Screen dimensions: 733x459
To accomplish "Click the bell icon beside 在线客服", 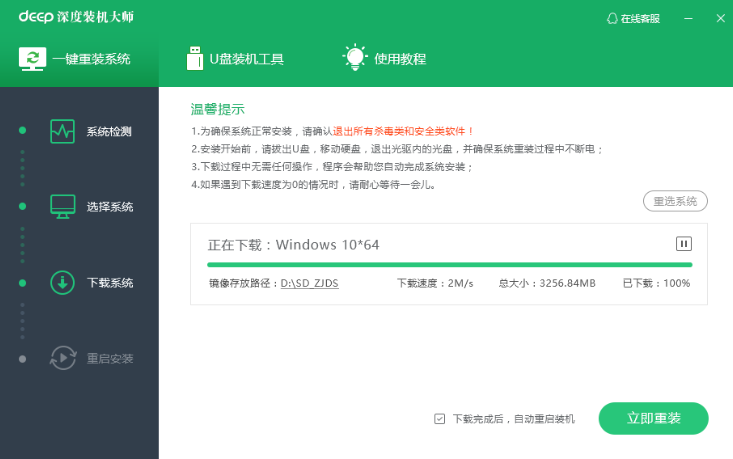I will pos(612,19).
